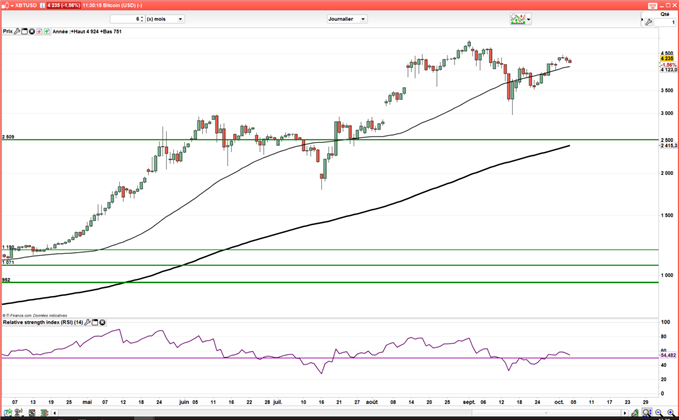The height and width of the screenshot is (420, 679).
Task: Select the zoom area magnifier icon
Action: (x=647, y=413)
